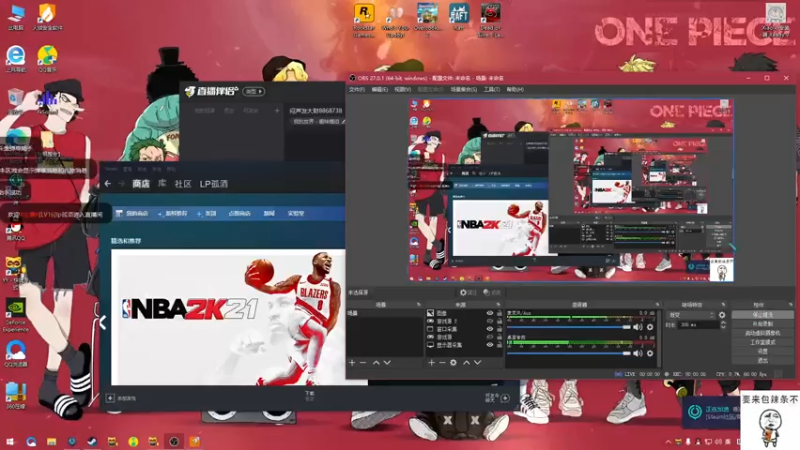The image size is (800, 450).
Task: Open the 360压缩 desktop icon
Action: (x=16, y=396)
